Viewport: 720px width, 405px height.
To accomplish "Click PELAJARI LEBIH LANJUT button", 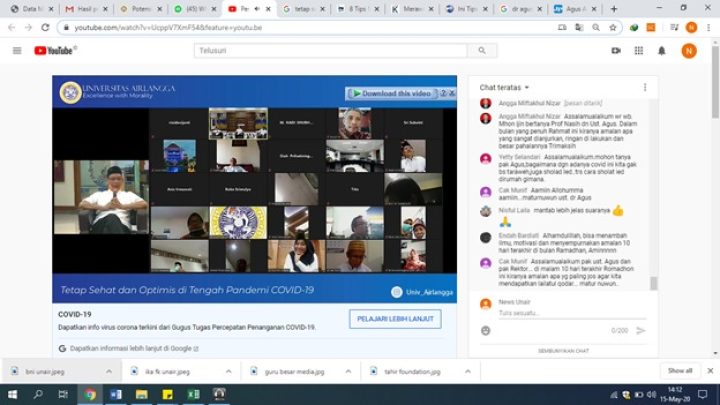I will point(395,319).
